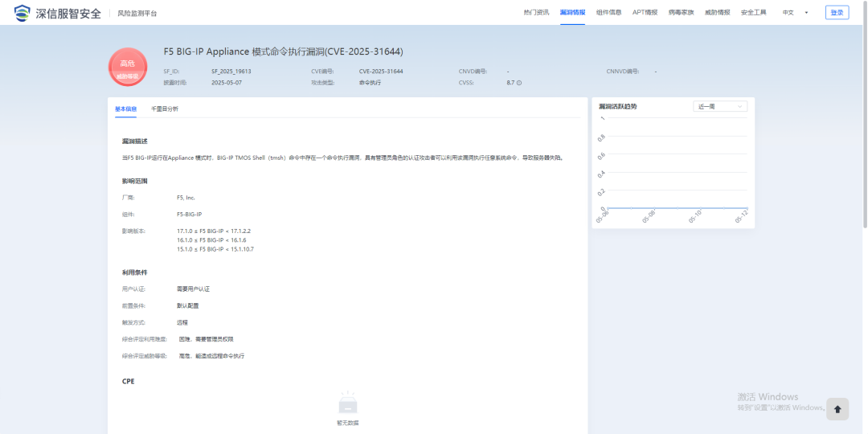Viewport: 868px width, 434px height.
Task: Open the 近一周 time range dropdown
Action: (719, 106)
